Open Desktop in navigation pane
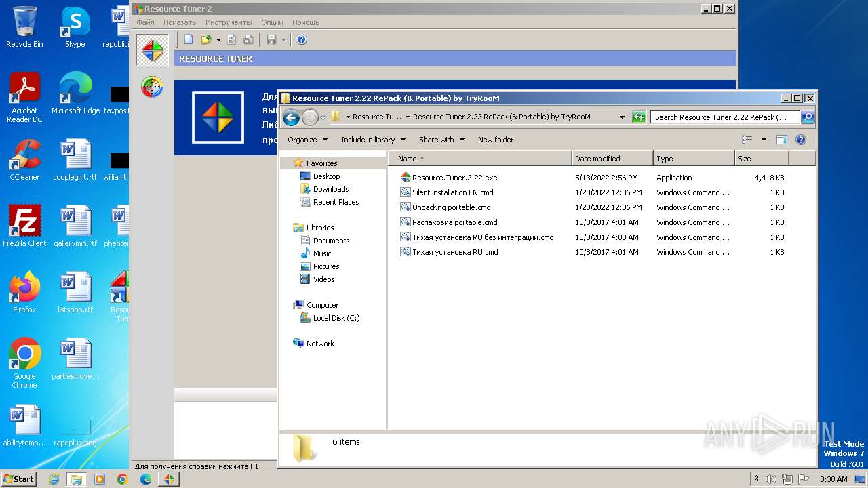The height and width of the screenshot is (488, 868). [326, 176]
